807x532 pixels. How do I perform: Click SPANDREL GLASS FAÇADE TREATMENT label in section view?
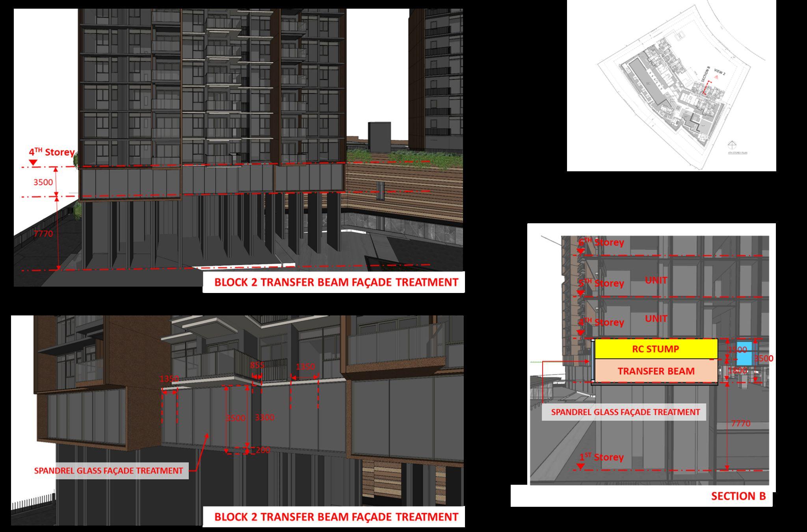coord(625,412)
